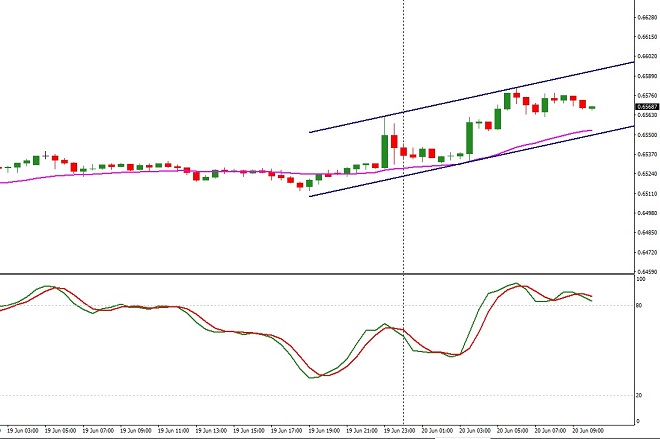Click the 19 Jun 13:00 time label
The image size is (660, 439).
click(211, 431)
